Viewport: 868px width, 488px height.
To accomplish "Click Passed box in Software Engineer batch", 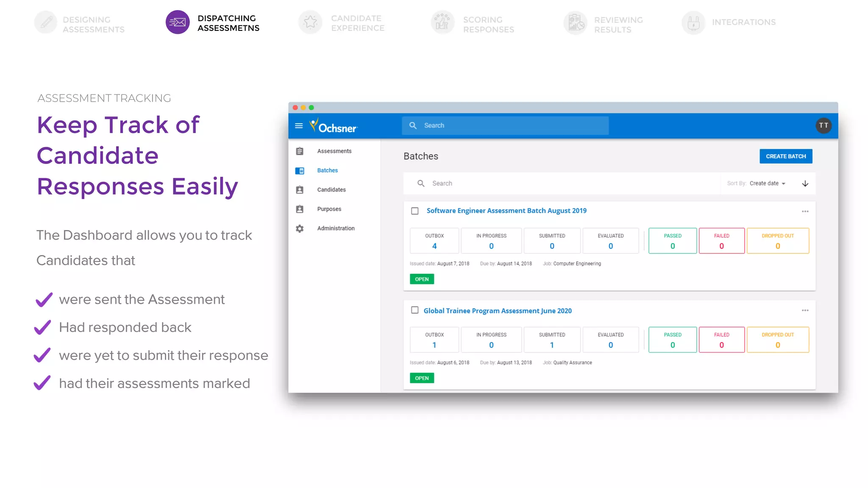I will click(673, 241).
